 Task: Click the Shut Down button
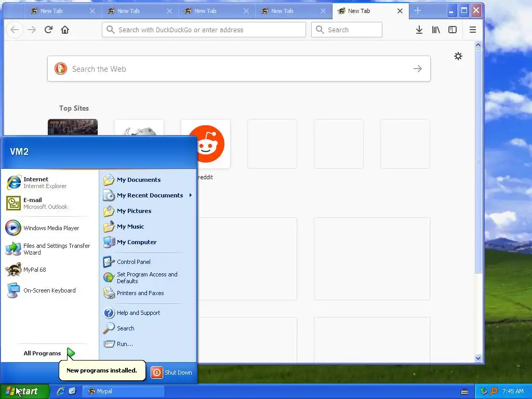[171, 373]
